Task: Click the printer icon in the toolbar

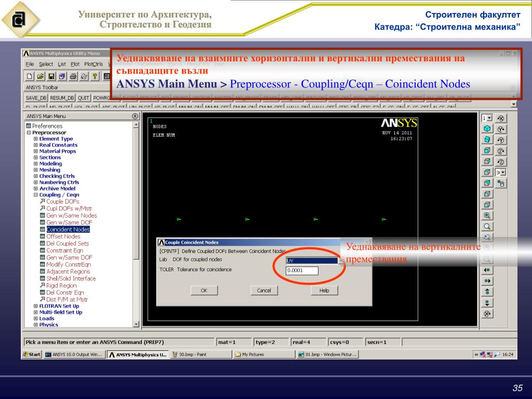Action: [73, 76]
